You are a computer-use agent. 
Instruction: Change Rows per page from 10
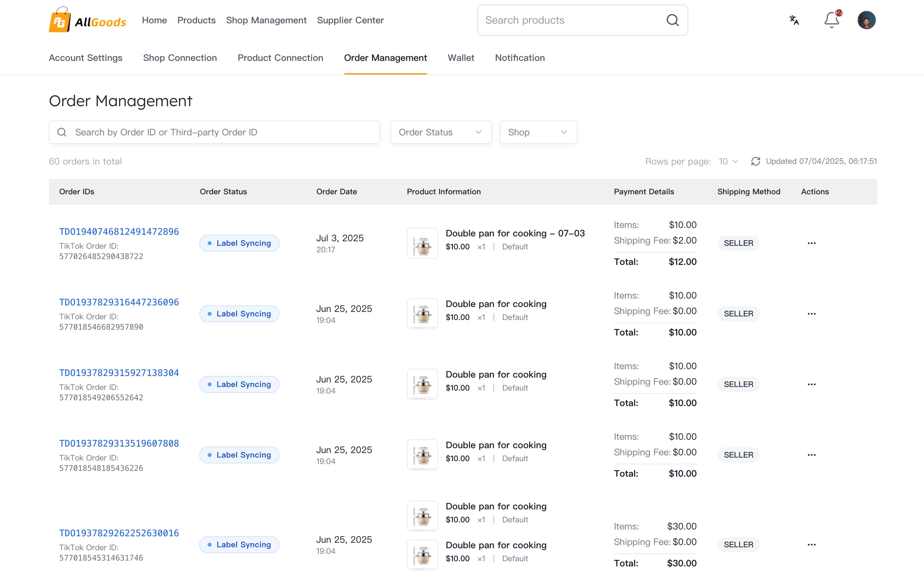(x=727, y=161)
